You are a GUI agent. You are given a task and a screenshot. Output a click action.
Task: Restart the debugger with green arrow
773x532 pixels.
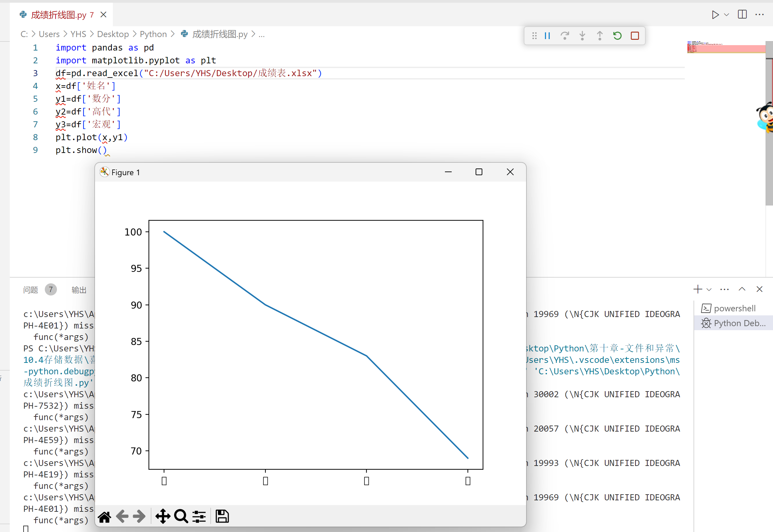617,36
